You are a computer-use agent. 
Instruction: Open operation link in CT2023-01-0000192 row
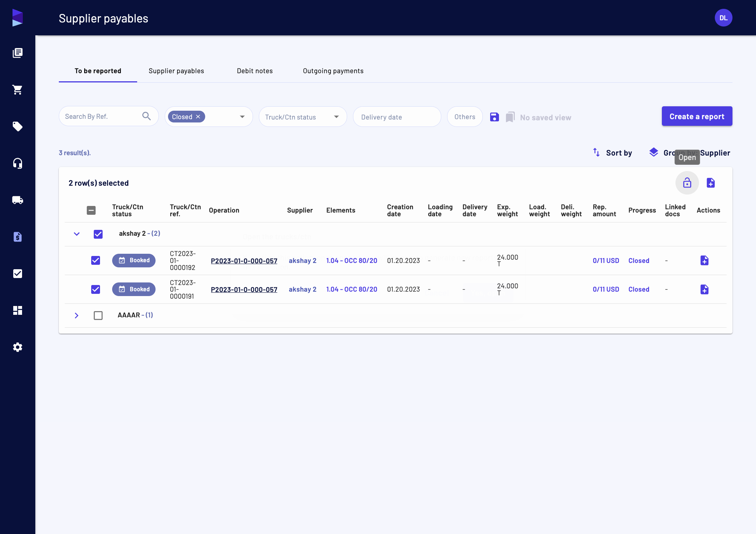(244, 261)
